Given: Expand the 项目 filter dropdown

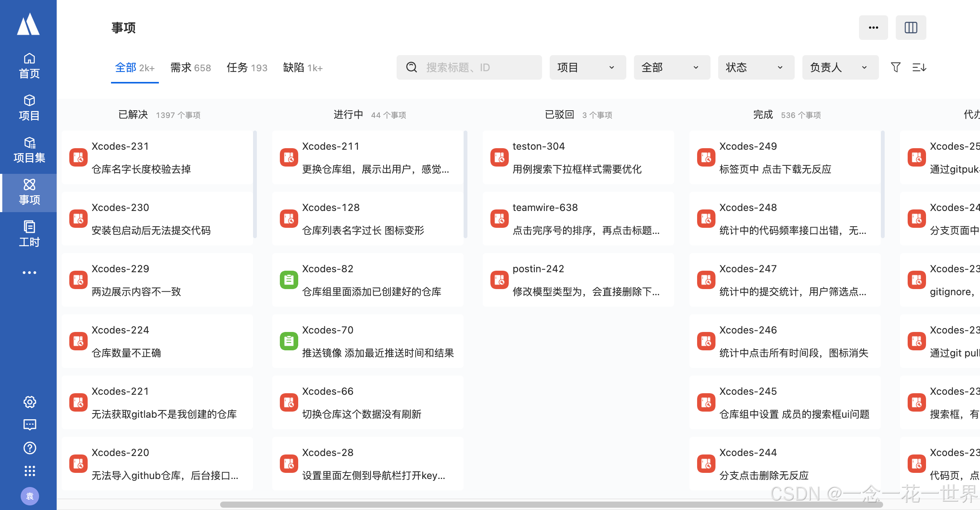Looking at the screenshot, I should (588, 67).
